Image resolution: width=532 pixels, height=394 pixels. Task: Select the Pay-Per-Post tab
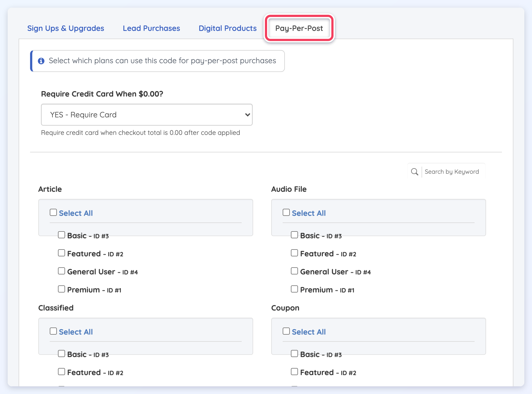299,28
